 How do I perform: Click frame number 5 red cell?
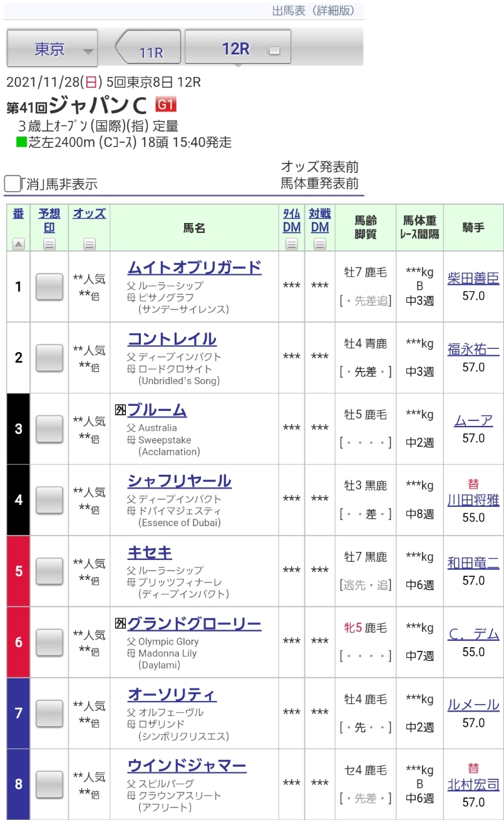18,571
